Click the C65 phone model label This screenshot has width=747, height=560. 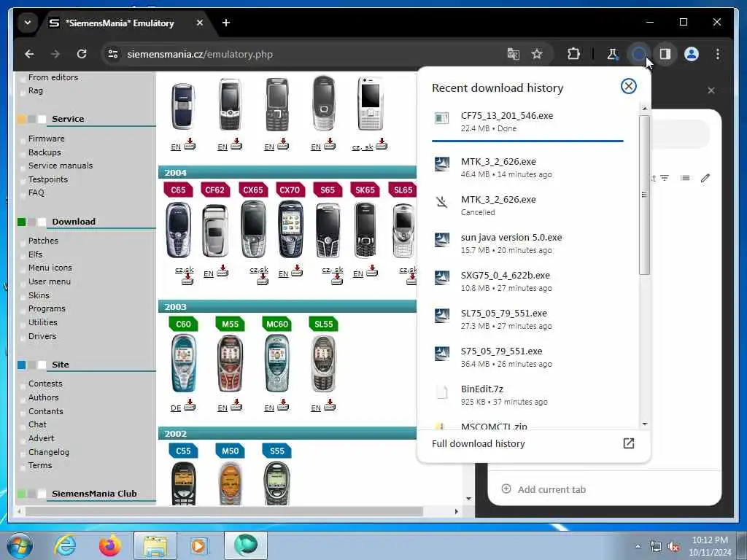pyautogui.click(x=178, y=190)
